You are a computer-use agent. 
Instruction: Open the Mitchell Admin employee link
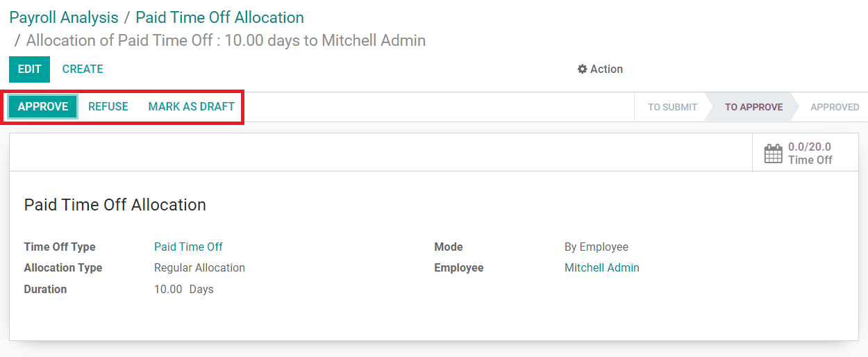[x=602, y=267]
